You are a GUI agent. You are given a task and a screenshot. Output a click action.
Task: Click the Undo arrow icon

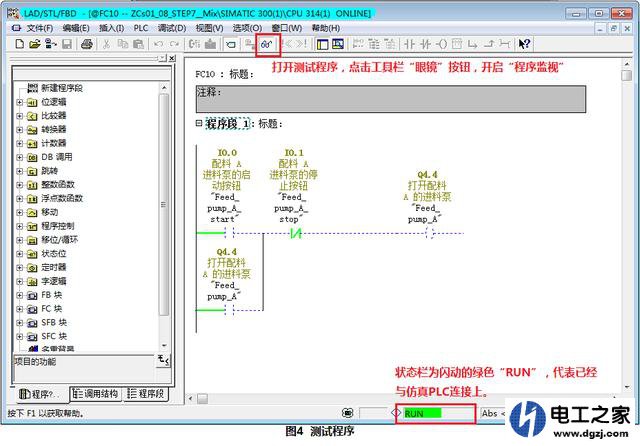158,44
